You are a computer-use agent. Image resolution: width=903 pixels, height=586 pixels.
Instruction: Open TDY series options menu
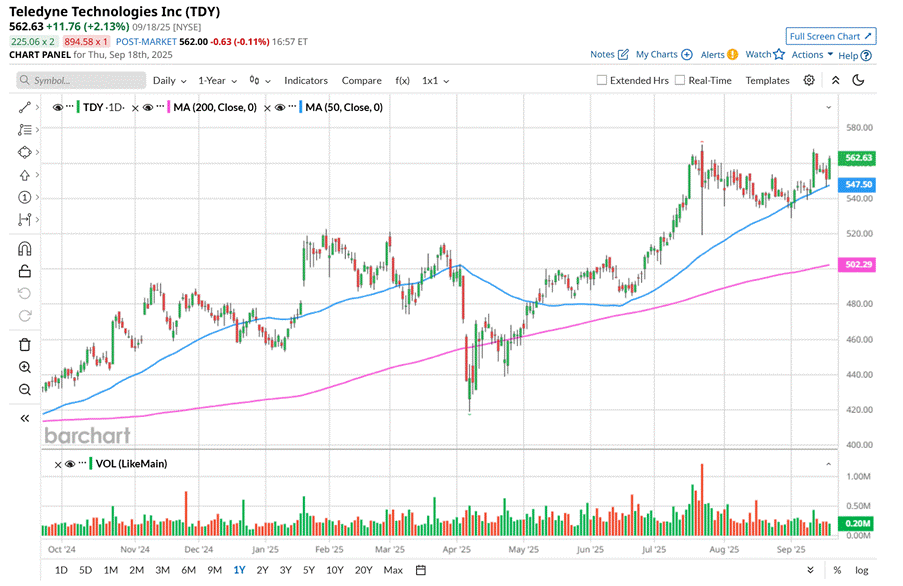point(70,106)
